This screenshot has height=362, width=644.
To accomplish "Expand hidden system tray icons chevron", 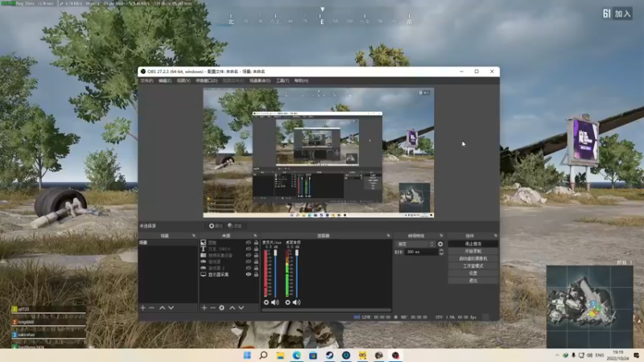I will point(557,355).
